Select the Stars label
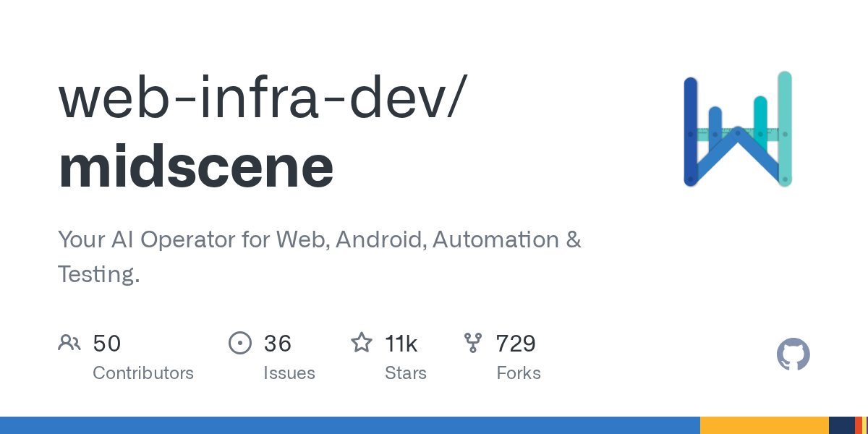 click(x=406, y=373)
